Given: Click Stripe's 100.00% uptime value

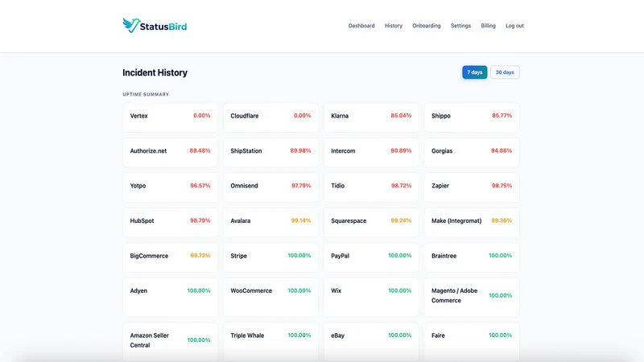Looking at the screenshot, I should [299, 255].
